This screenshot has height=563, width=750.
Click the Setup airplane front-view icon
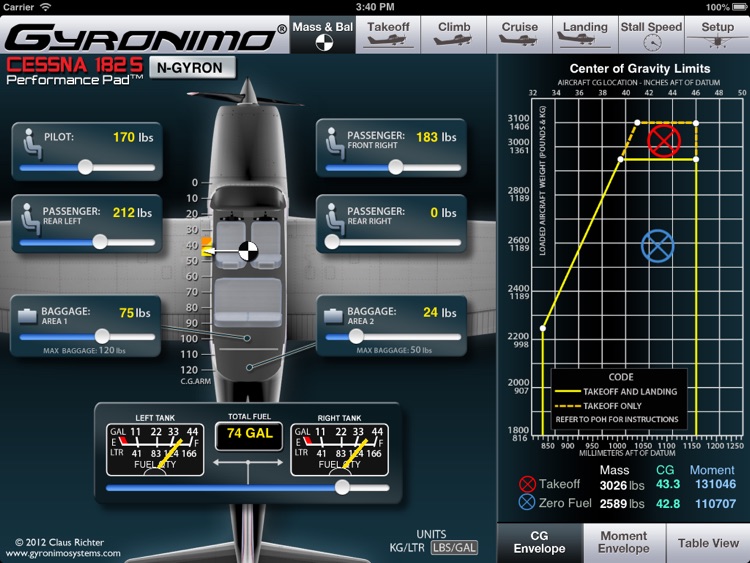[717, 42]
